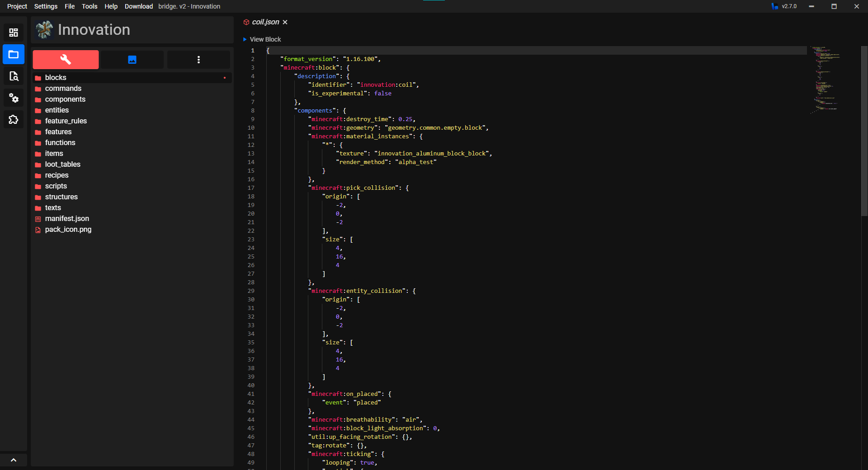Image resolution: width=868 pixels, height=470 pixels.
Task: Expand the sidebar with the bottom chevron
Action: click(14, 460)
